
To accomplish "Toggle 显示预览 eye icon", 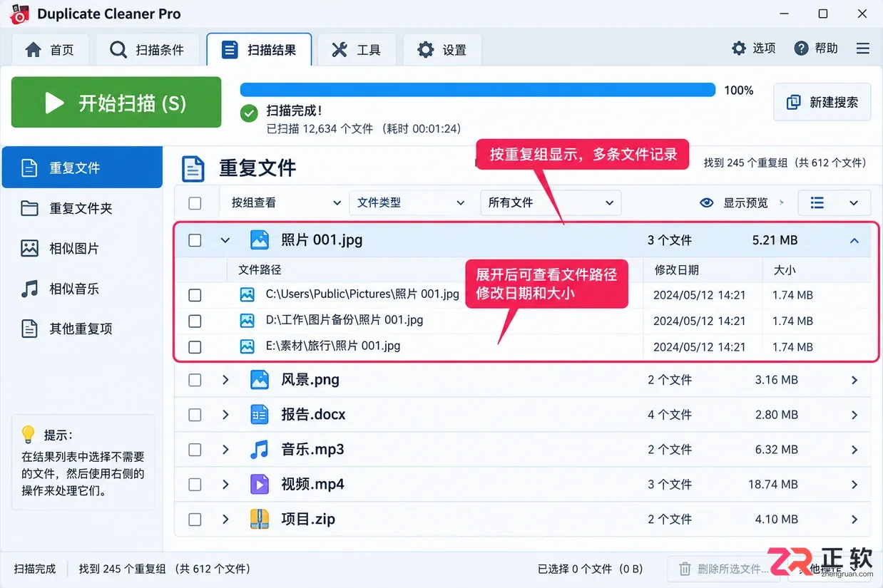I will [x=707, y=203].
